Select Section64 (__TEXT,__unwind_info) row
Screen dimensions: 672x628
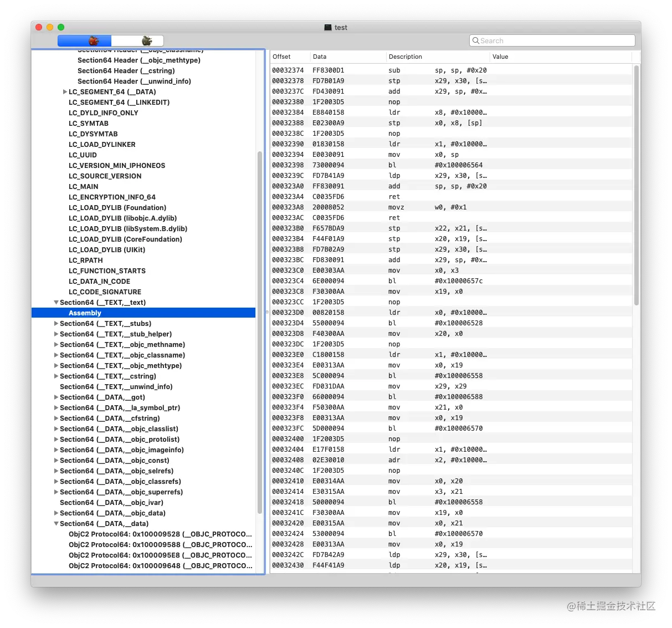[143, 387]
